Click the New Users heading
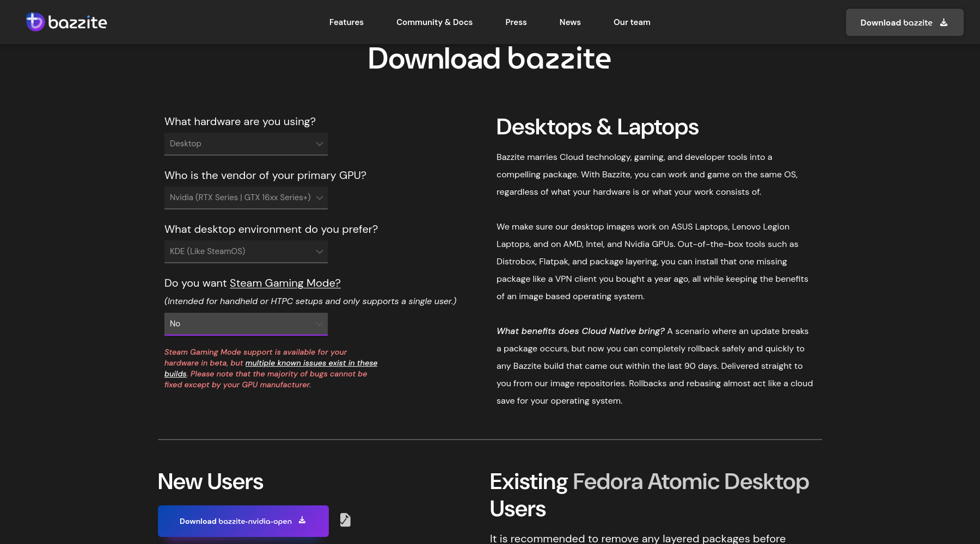 [211, 481]
